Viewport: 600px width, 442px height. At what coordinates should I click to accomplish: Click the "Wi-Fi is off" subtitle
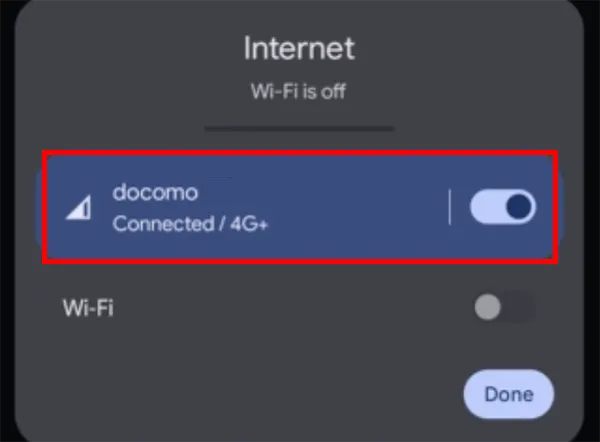point(299,91)
